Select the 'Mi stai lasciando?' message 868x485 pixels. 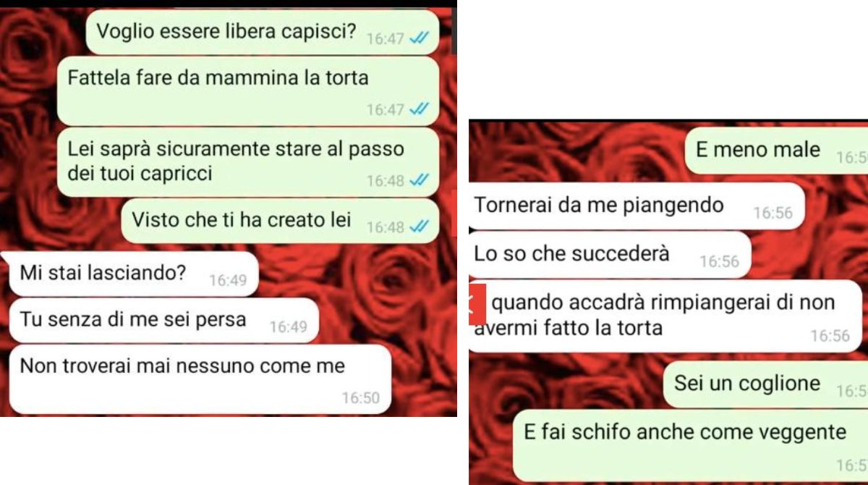click(131, 274)
